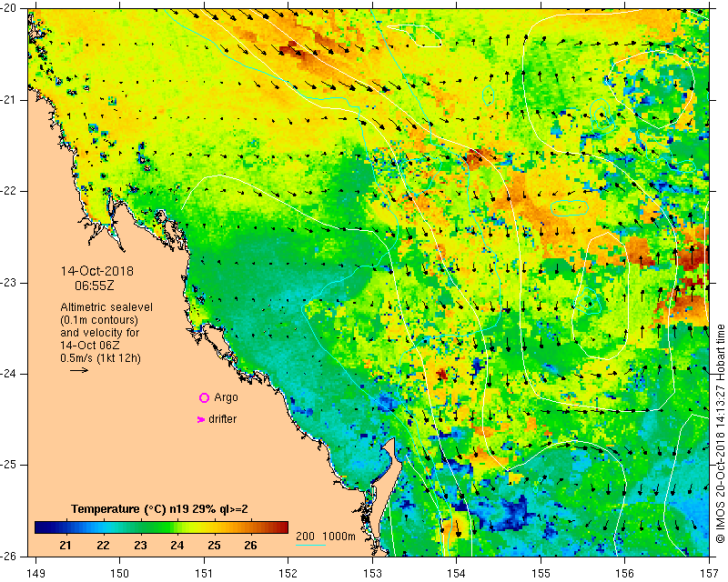Click the longitude '151' axis label
This screenshot has height=582, width=728.
coord(204,573)
